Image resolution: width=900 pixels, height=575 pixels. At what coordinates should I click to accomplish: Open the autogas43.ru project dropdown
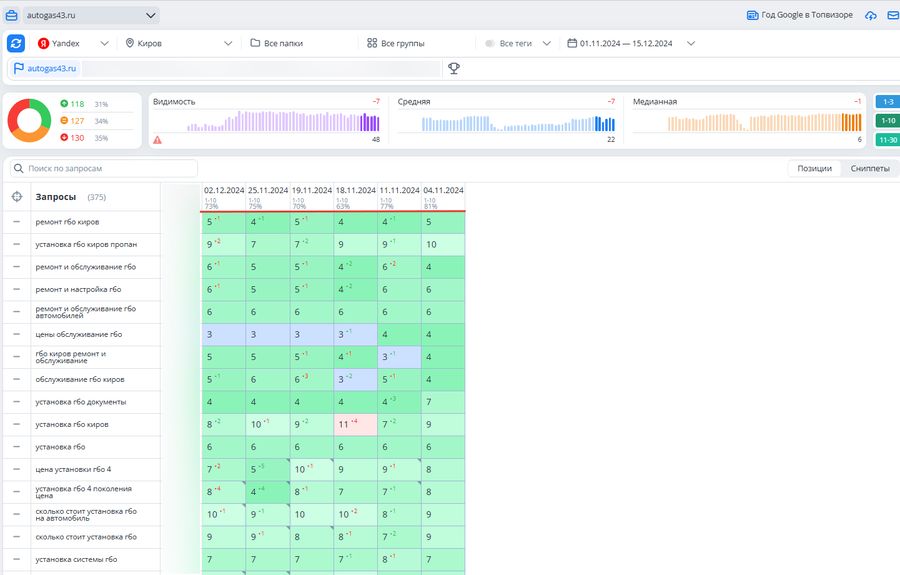coord(90,16)
